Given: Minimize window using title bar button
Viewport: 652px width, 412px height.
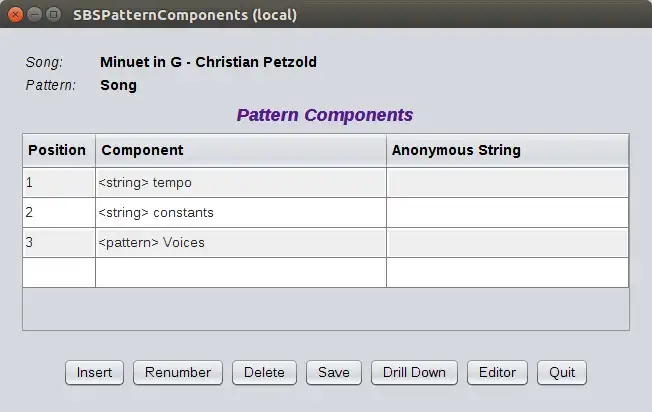Looking at the screenshot, I should [35, 15].
